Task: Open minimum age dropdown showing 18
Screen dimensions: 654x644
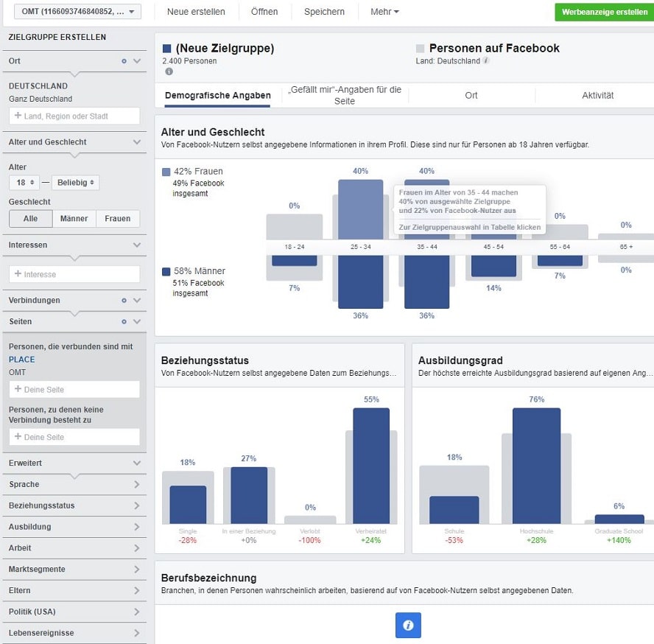Action: 24,183
